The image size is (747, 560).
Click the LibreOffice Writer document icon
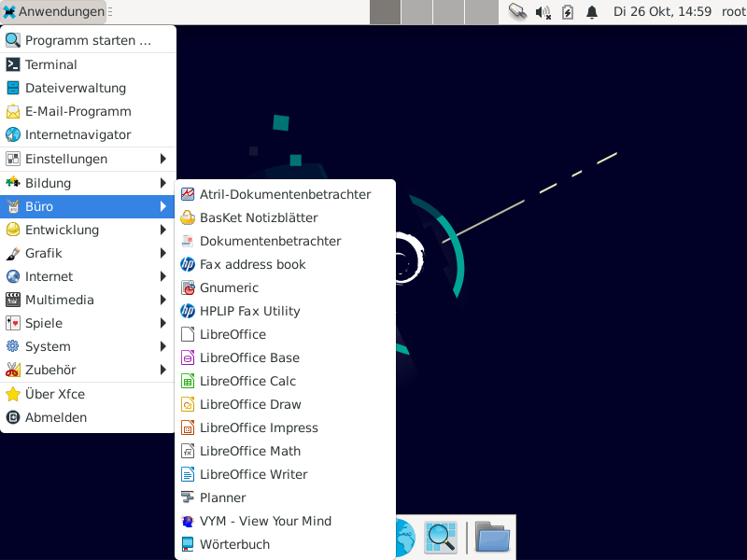(188, 474)
